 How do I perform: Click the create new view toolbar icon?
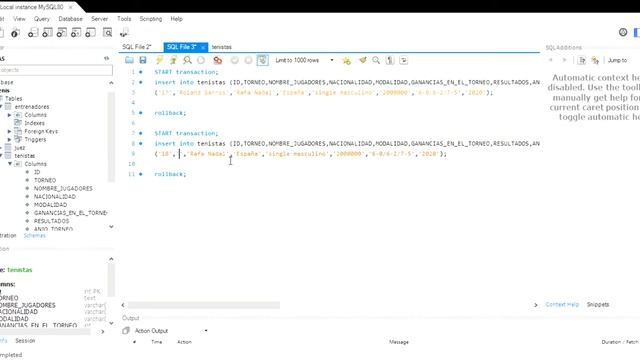[x=62, y=33]
